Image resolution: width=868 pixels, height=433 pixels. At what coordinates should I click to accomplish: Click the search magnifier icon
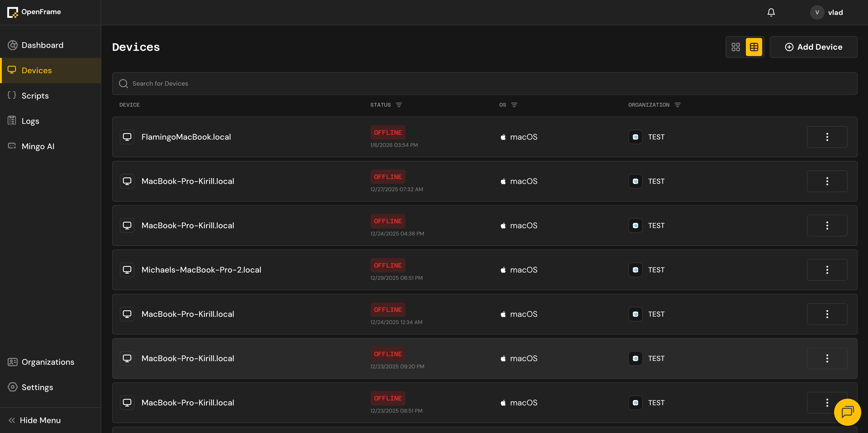pyautogui.click(x=124, y=83)
